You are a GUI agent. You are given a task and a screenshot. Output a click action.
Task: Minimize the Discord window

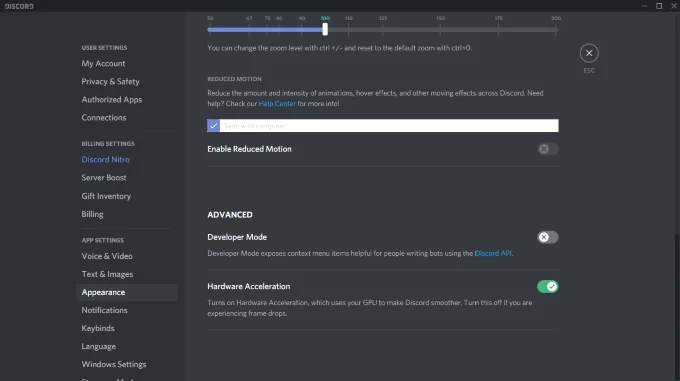click(x=644, y=6)
